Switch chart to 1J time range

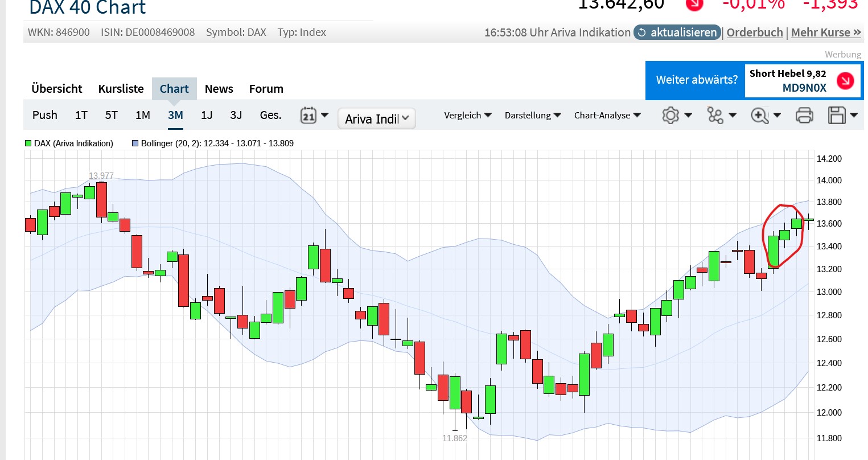[x=207, y=116]
